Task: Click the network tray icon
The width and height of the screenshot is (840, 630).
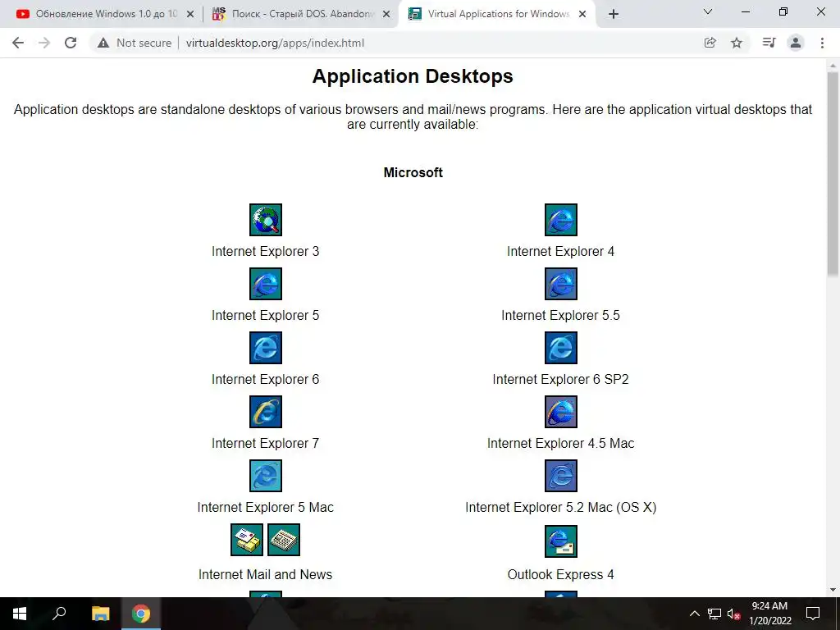Action: pos(714,614)
